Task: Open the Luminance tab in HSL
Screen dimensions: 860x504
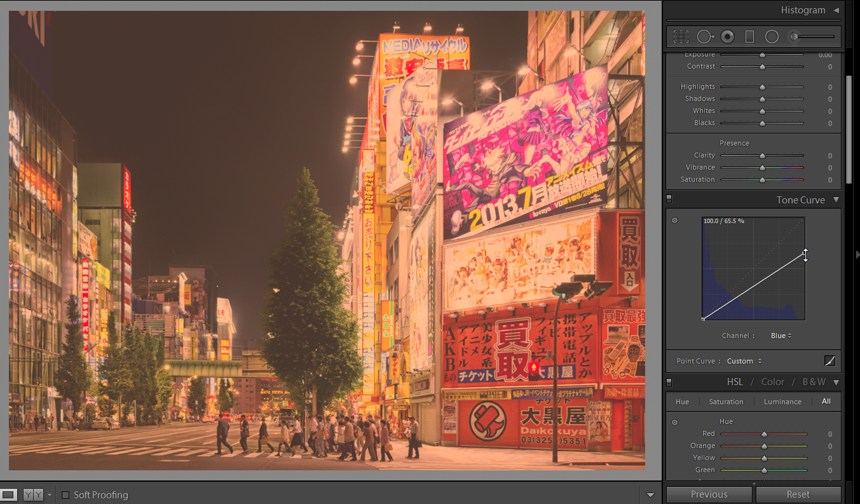Action: 782,402
